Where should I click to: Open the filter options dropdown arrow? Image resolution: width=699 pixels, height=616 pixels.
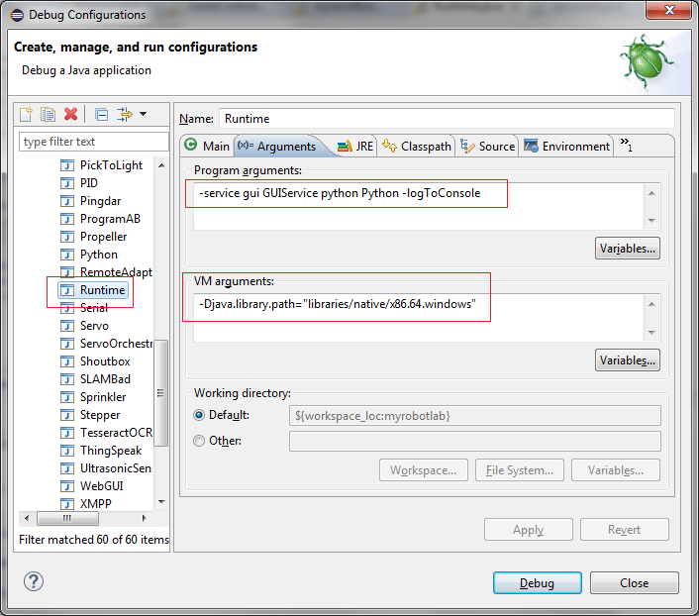click(143, 115)
